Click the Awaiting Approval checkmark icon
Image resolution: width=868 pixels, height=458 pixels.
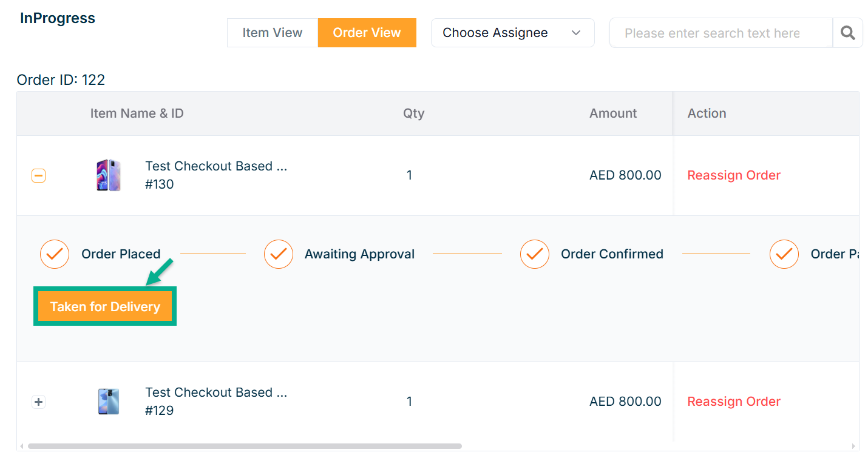point(279,254)
